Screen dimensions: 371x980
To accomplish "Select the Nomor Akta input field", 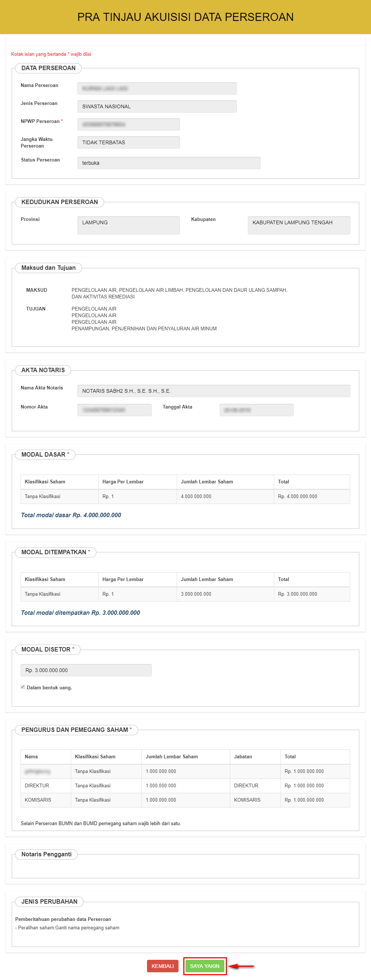I will click(114, 410).
